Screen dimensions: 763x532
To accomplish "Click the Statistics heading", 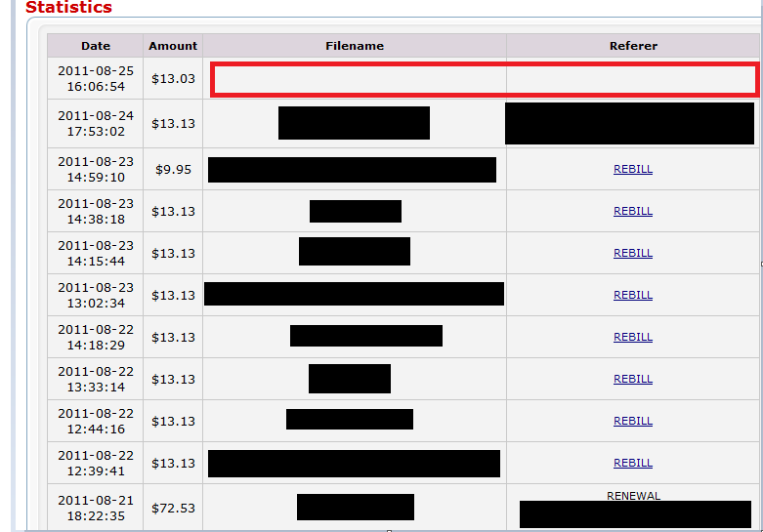I will [x=68, y=8].
